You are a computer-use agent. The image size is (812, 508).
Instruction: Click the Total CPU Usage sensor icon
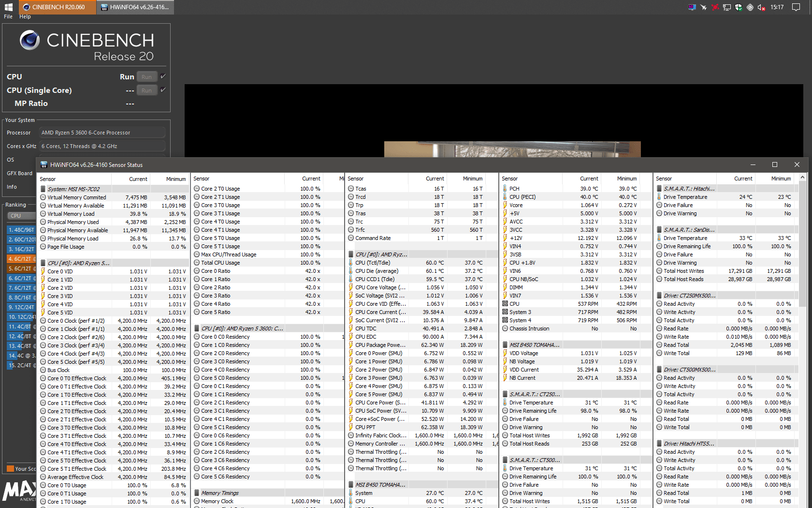(197, 263)
